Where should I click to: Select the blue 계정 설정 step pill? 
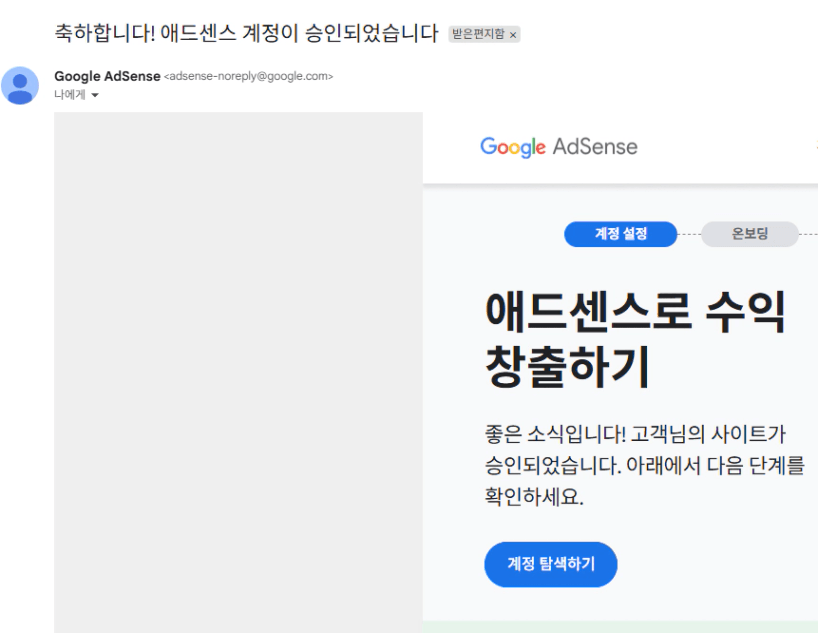620,234
